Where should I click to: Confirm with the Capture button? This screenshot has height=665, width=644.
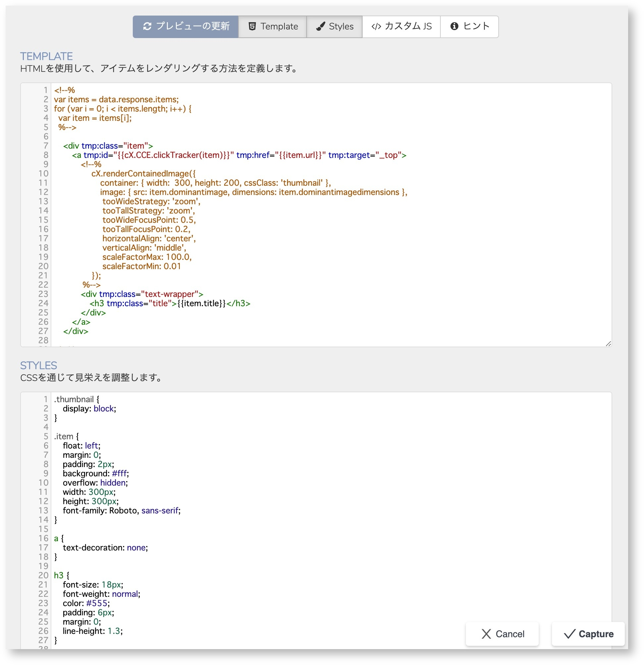point(588,634)
